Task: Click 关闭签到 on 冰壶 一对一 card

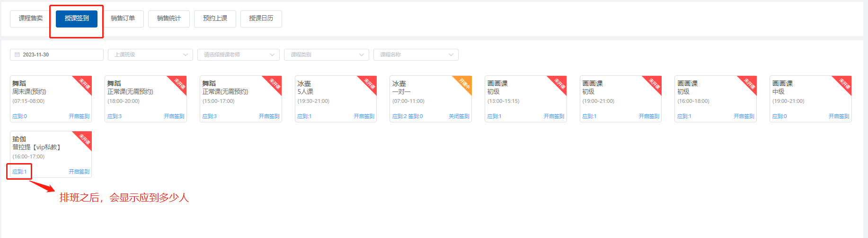Action: click(459, 116)
